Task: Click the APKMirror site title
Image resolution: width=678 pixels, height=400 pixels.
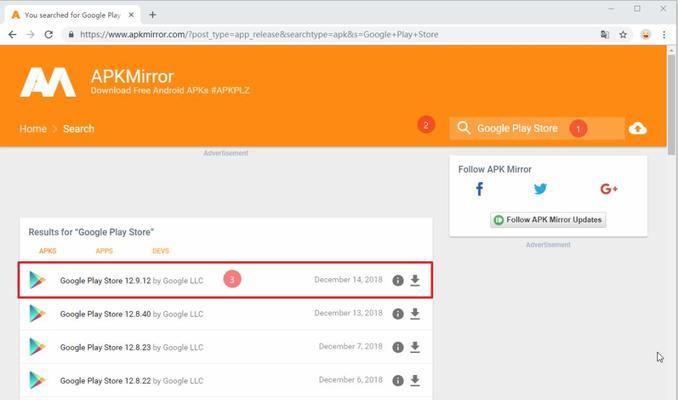Action: [132, 77]
